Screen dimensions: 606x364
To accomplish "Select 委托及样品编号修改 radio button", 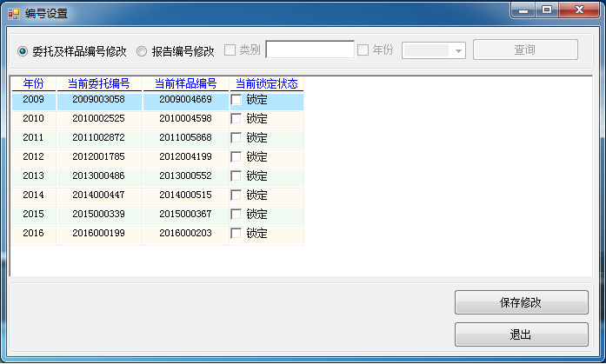I will coord(23,51).
